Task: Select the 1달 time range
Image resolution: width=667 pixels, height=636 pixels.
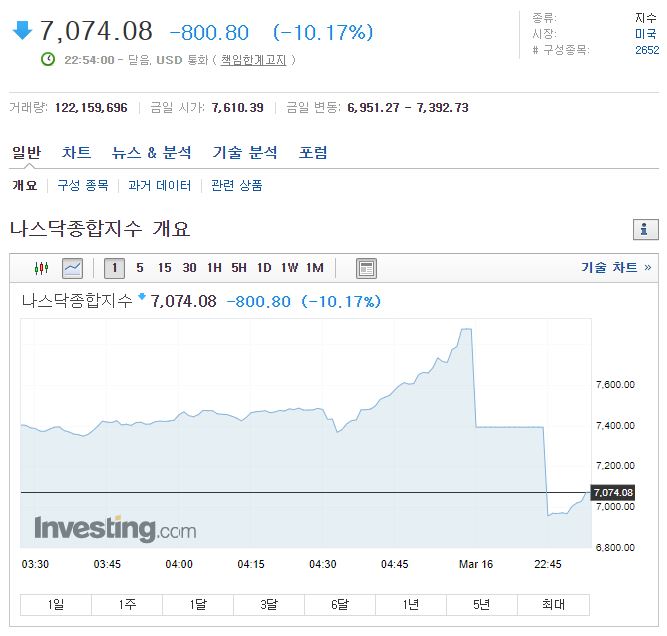Action: [198, 605]
